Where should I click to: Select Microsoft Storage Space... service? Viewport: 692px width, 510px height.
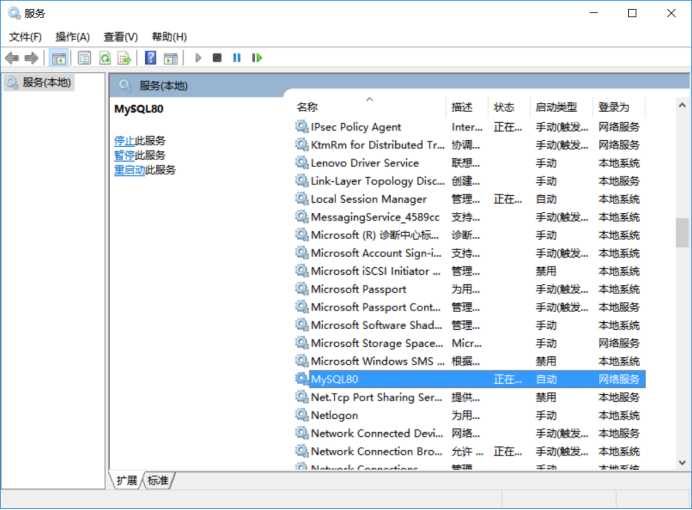click(470, 343)
